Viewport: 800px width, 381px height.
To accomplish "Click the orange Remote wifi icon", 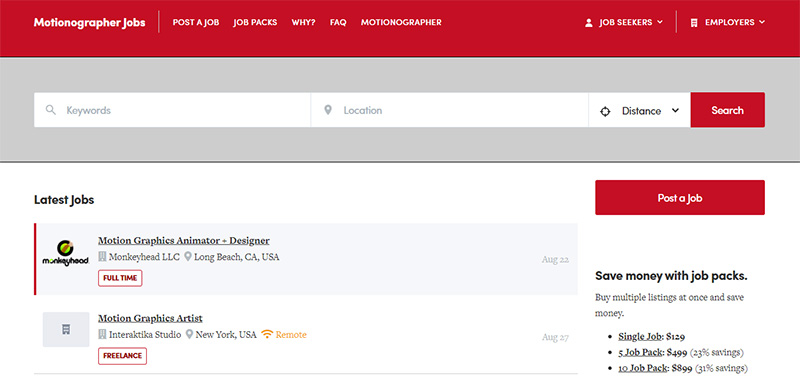I will (267, 334).
